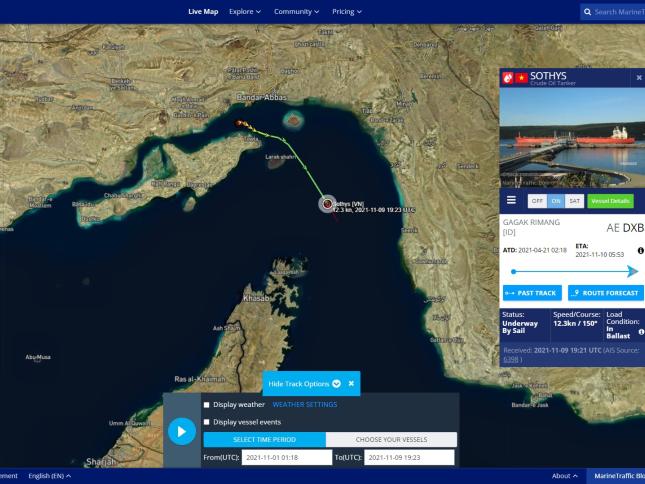Viewport: 645px width, 484px height.
Task: Check Display vessel events option
Action: tap(207, 422)
